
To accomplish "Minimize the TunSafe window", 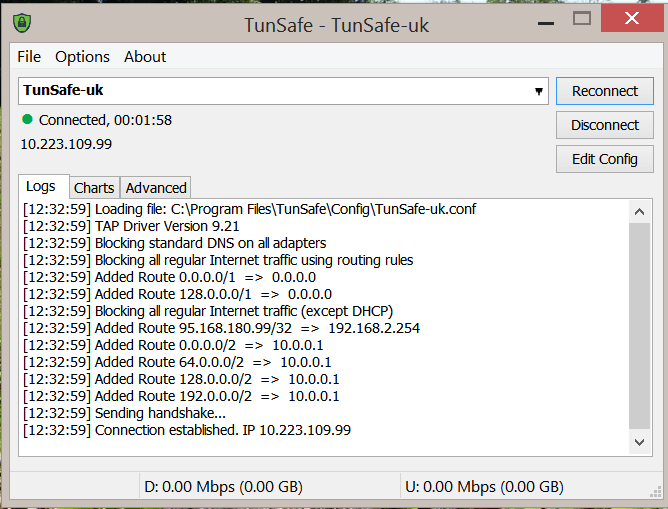I will coord(546,23).
